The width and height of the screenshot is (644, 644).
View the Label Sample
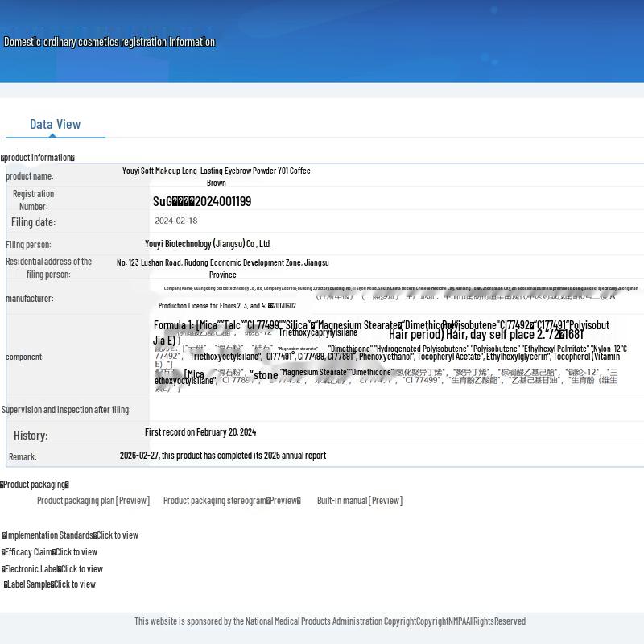(x=50, y=584)
